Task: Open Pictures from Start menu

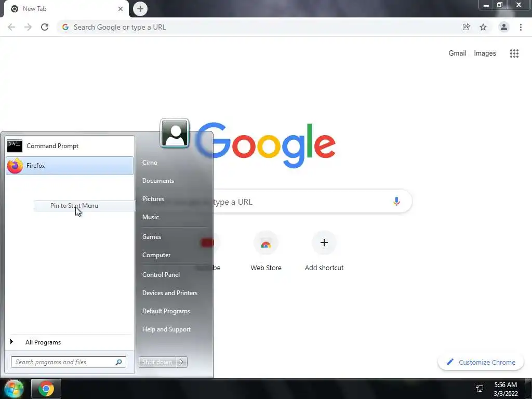Action: coord(153,199)
